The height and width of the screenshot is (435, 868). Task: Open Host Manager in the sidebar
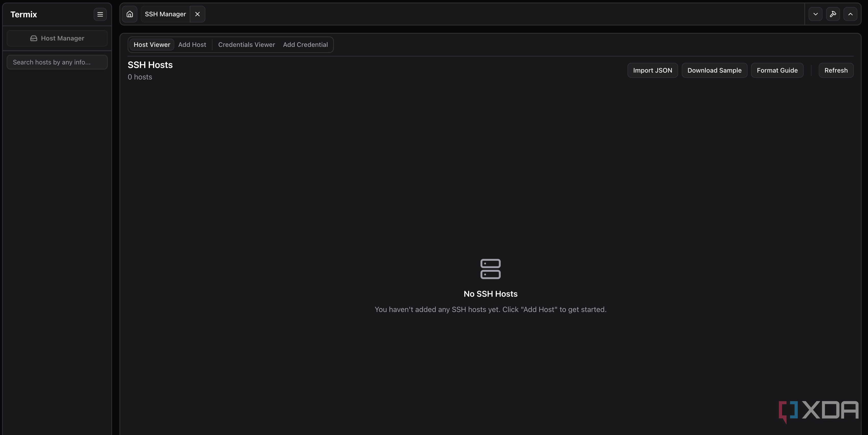57,38
